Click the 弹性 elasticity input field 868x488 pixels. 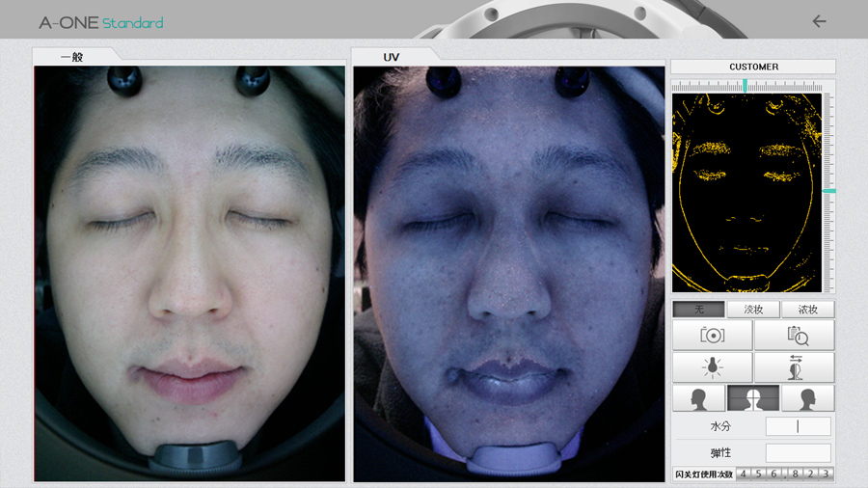pos(798,452)
